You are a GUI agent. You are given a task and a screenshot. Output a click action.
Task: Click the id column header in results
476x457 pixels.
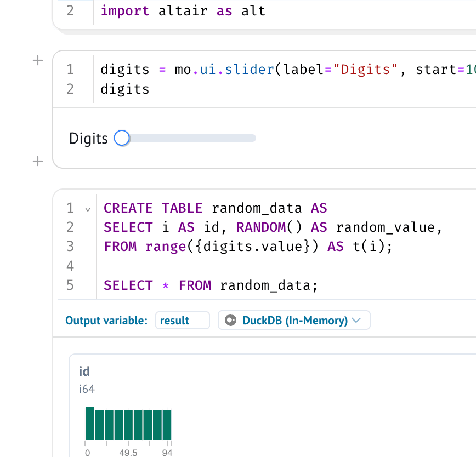84,371
